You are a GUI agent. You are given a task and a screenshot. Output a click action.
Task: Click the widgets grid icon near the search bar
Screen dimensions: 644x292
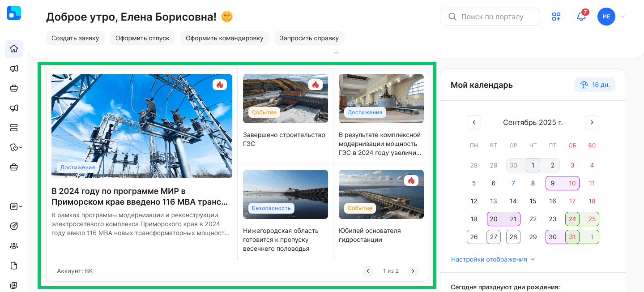556,17
